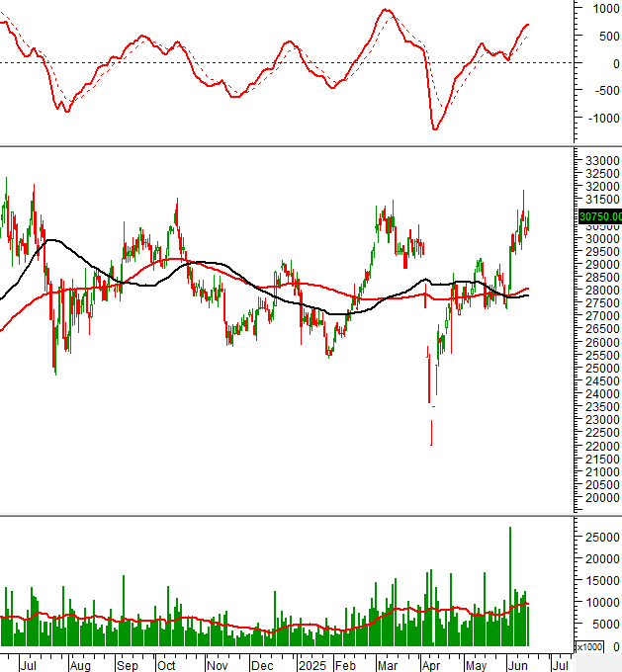Click the 24000 price axis label
The height and width of the screenshot is (672, 622).
click(602, 394)
